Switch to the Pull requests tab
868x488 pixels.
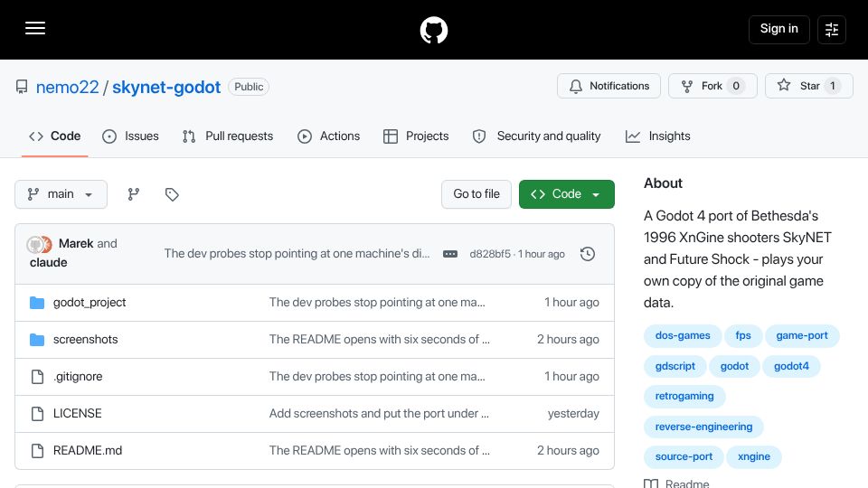[x=228, y=136]
